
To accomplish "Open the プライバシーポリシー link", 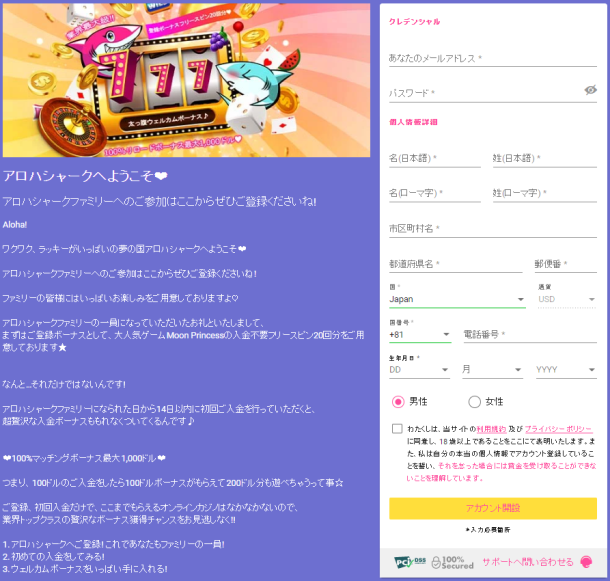I will click(x=558, y=429).
